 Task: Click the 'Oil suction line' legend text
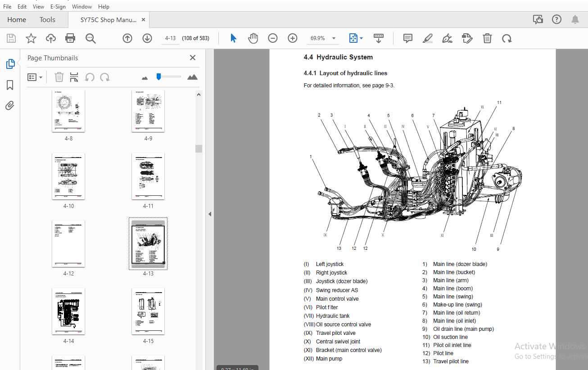450,337
